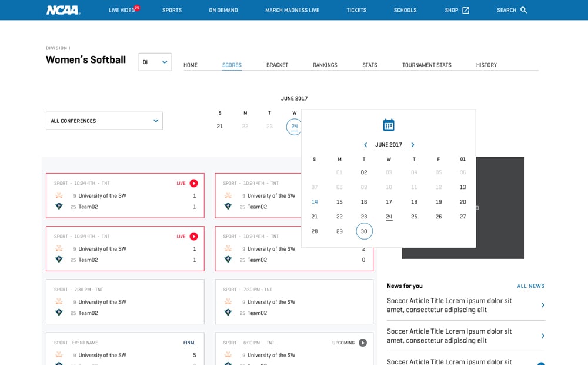Screen dimensions: 588x365
Task: Open March Madness Live menu item
Action: (x=292, y=10)
